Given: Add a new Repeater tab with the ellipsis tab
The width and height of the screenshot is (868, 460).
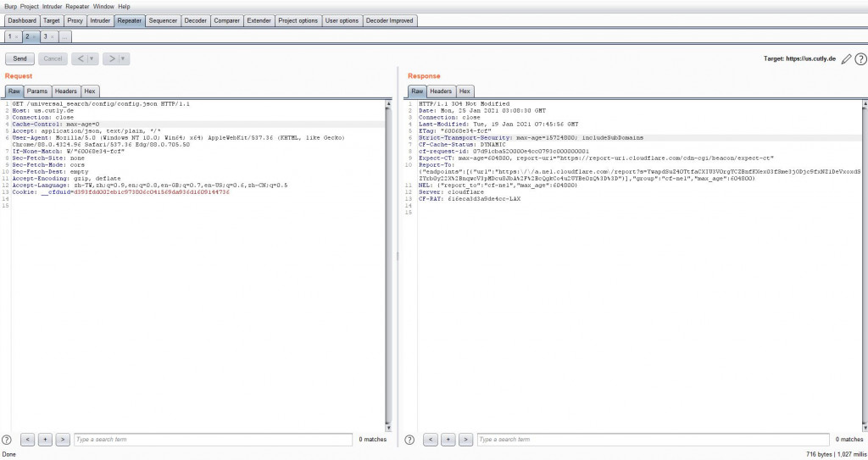Looking at the screenshot, I should 64,37.
